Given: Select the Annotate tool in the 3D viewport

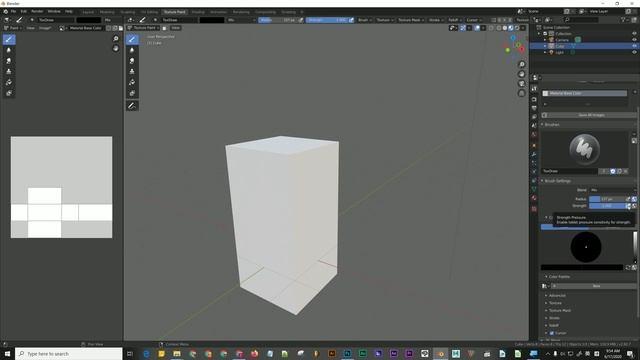Looking at the screenshot, I should coord(132,106).
